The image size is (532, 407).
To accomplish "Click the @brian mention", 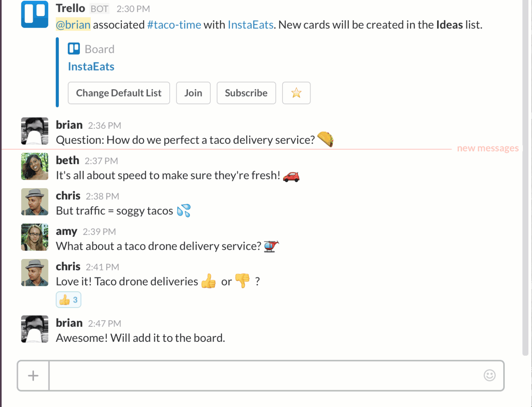I will point(73,25).
